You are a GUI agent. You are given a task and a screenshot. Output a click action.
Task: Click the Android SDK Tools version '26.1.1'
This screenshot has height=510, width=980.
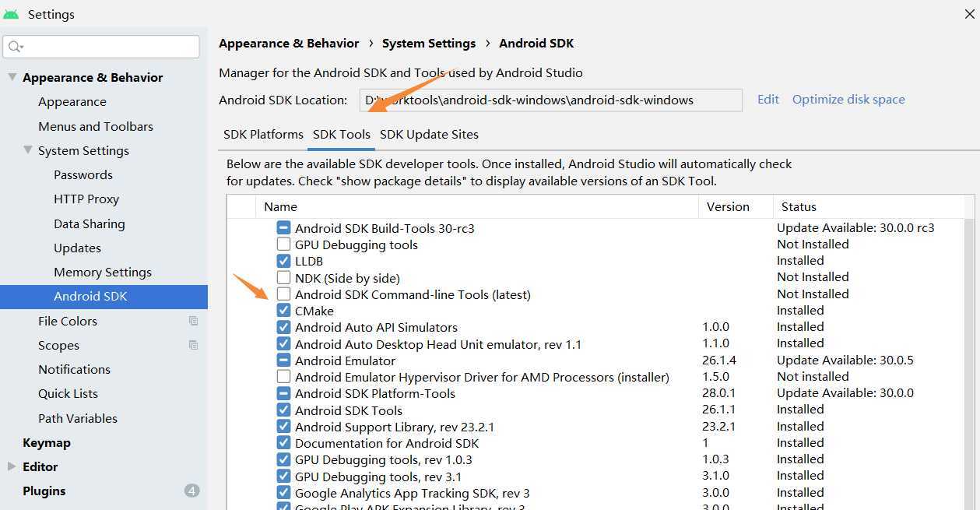719,410
